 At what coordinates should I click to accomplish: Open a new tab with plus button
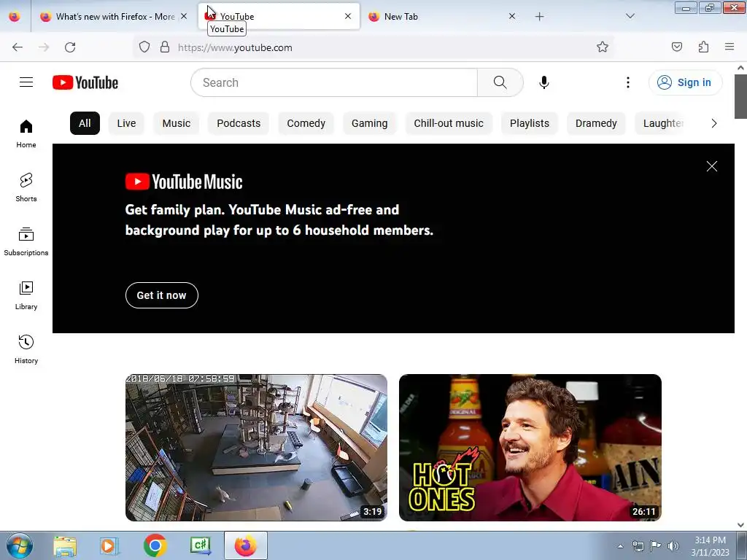[539, 17]
